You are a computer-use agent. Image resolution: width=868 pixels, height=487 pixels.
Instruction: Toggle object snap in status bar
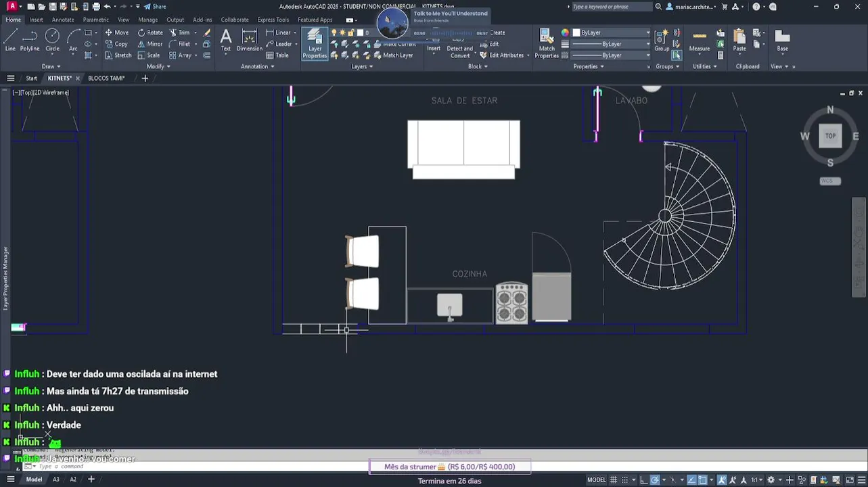pos(703,480)
